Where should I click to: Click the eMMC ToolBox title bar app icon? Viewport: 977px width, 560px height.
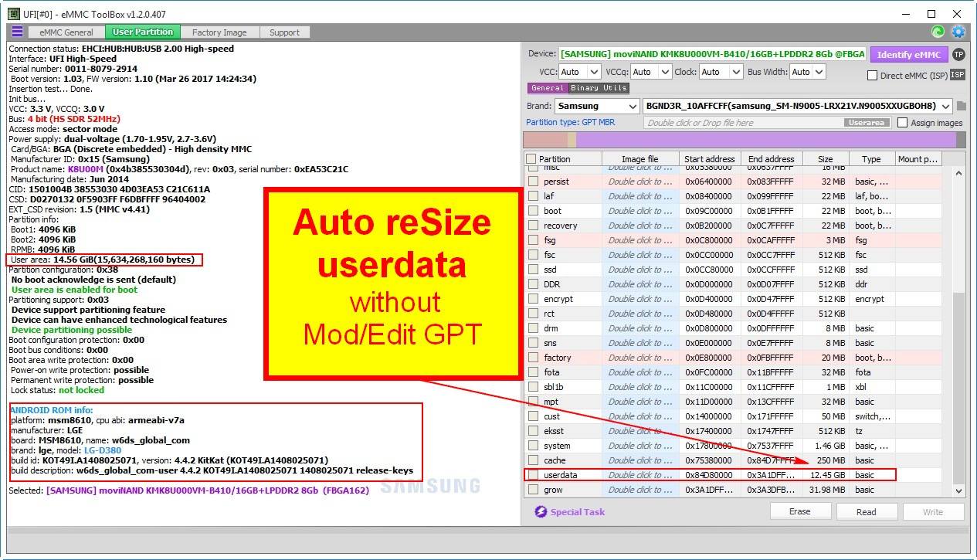pyautogui.click(x=14, y=14)
